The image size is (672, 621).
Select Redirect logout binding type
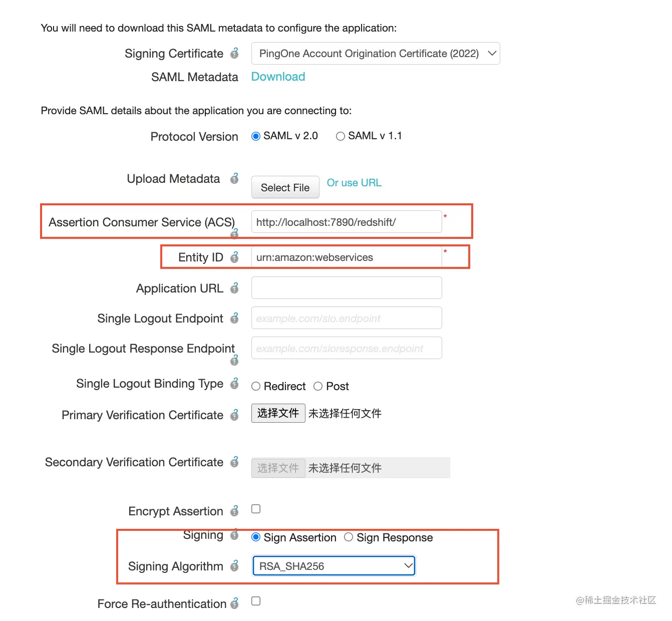tap(256, 386)
